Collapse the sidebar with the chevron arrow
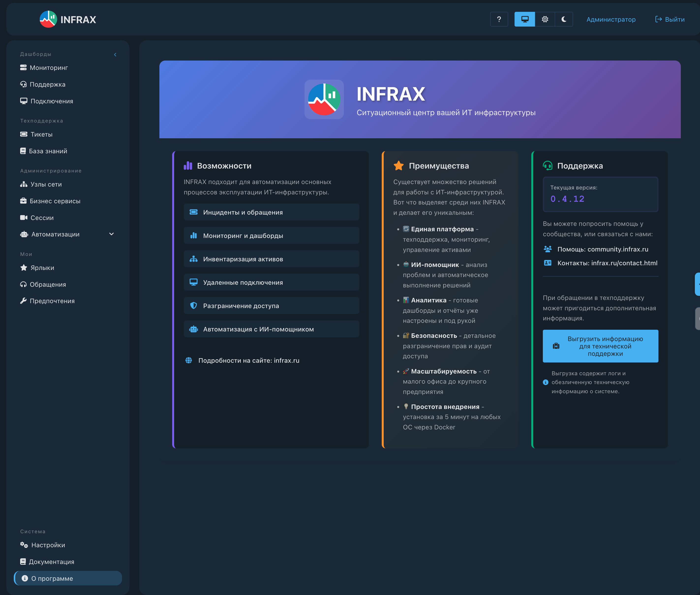700x595 pixels. click(x=115, y=55)
